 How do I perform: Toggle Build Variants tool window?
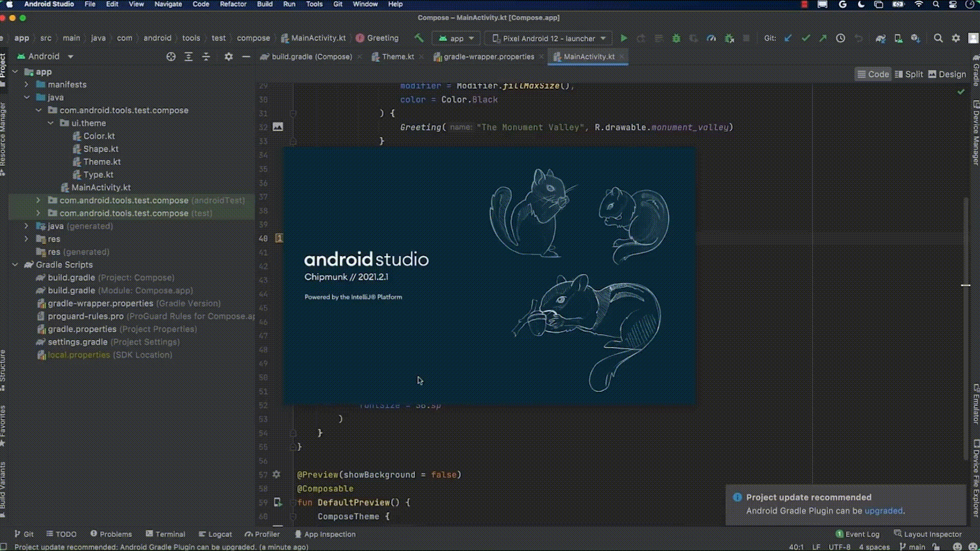tap(3, 490)
